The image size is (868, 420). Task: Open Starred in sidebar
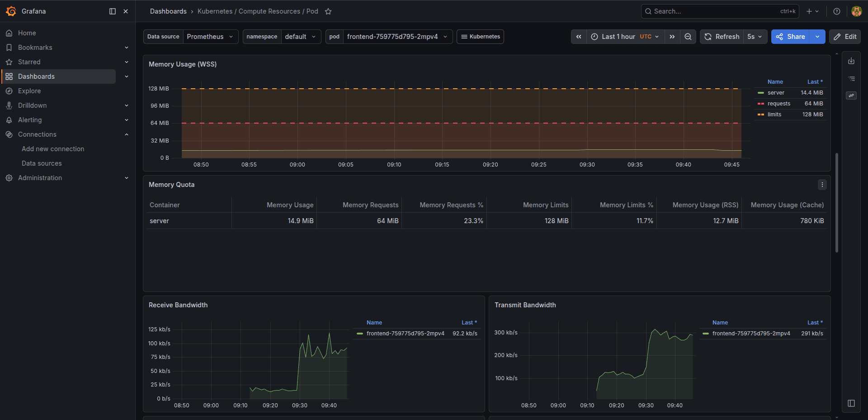[x=29, y=62]
